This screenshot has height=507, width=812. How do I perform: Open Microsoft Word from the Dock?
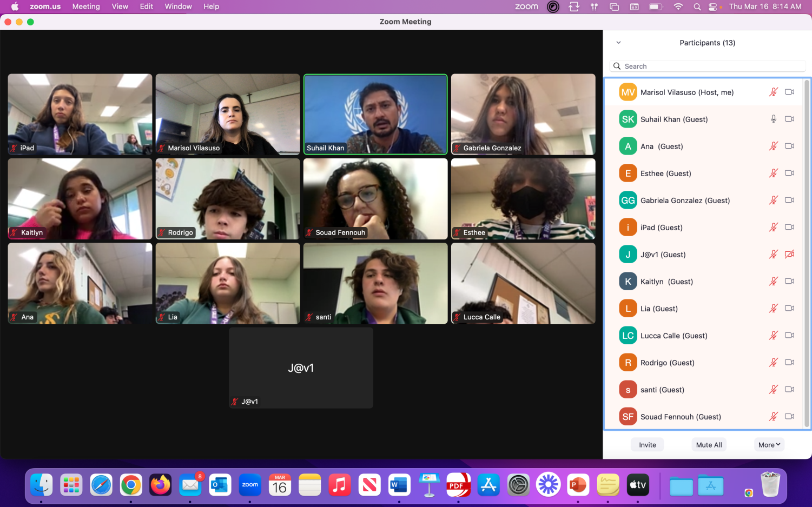(399, 484)
